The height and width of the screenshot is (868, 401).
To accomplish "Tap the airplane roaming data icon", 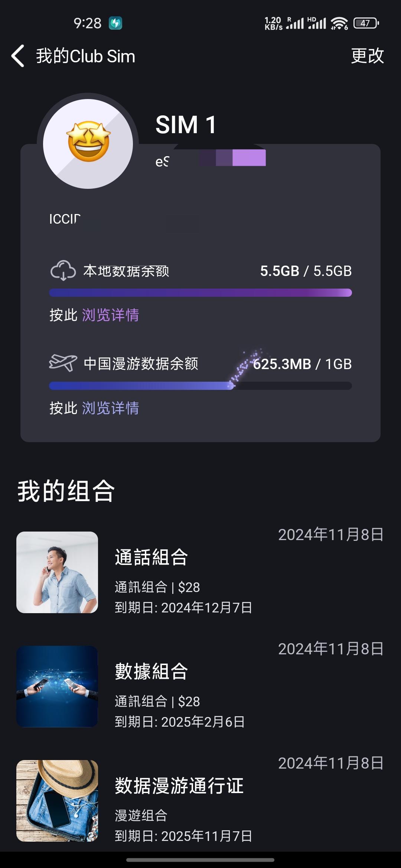I will (x=63, y=362).
